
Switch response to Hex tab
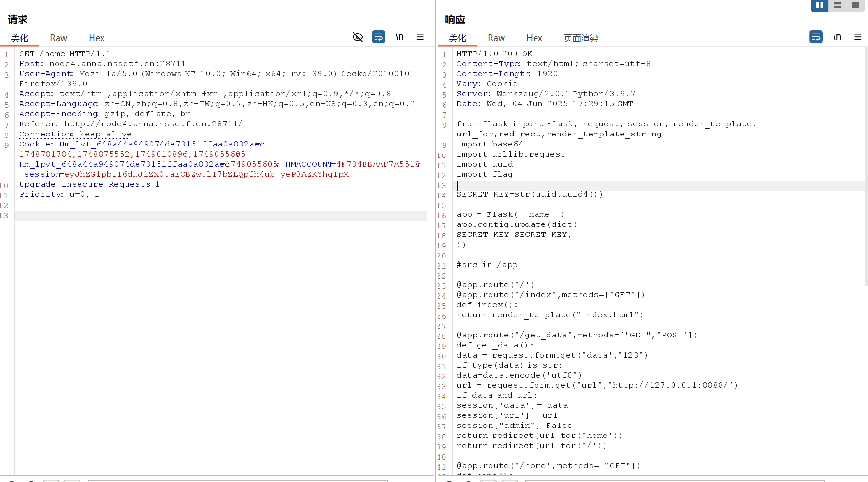click(534, 38)
